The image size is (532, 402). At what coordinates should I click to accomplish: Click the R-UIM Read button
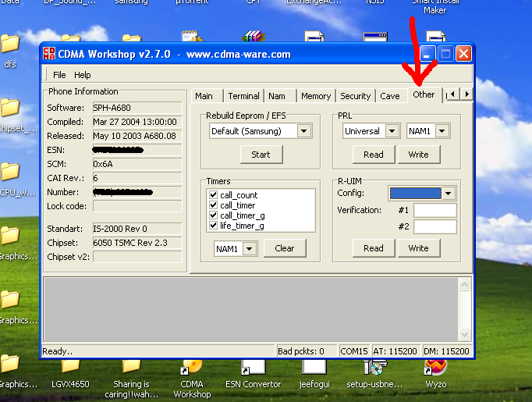click(374, 248)
